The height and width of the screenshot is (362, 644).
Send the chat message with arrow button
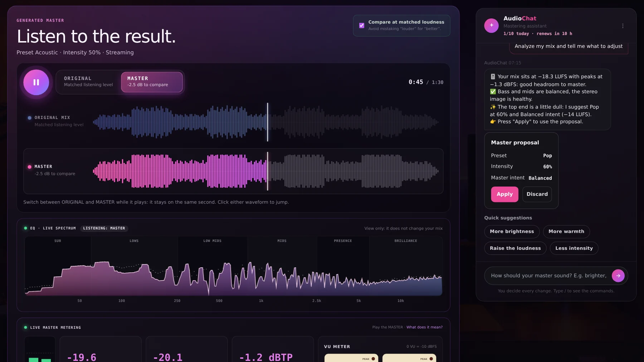pyautogui.click(x=618, y=276)
